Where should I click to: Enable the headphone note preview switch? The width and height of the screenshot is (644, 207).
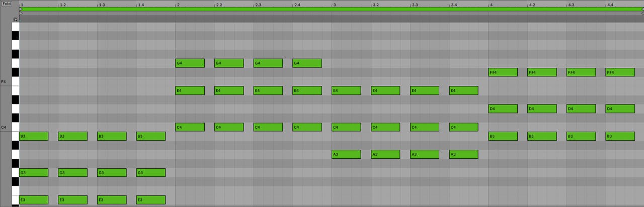pyautogui.click(x=16, y=19)
